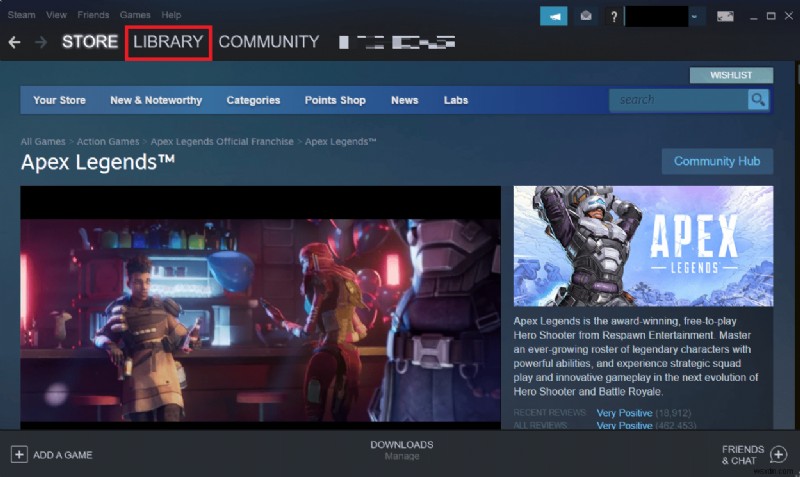
Task: Open the Community Hub button
Action: point(717,161)
